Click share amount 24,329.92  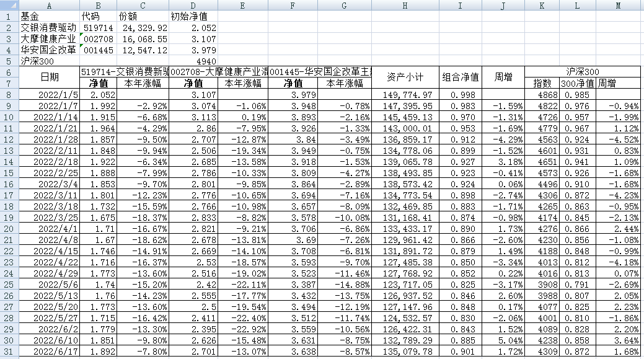(143, 27)
